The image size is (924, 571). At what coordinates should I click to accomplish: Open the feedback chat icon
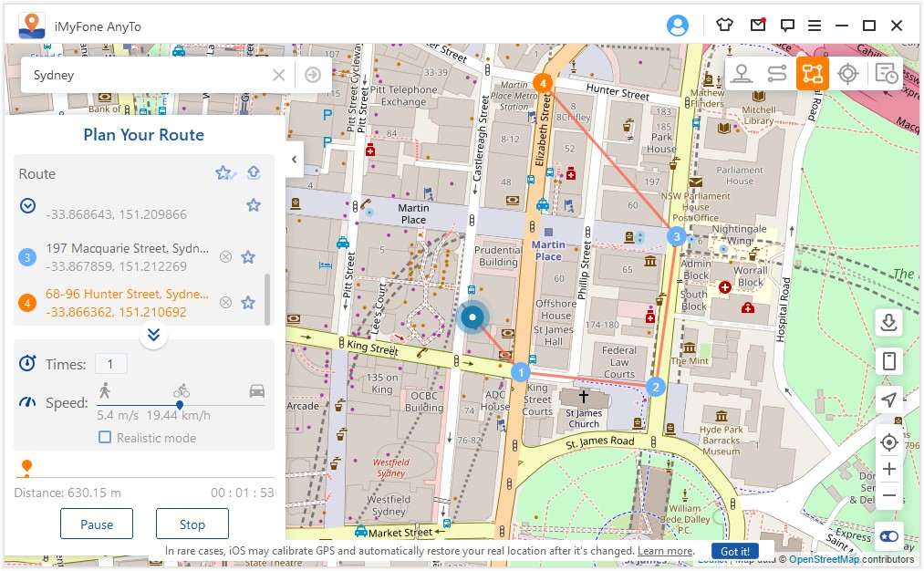[x=786, y=25]
